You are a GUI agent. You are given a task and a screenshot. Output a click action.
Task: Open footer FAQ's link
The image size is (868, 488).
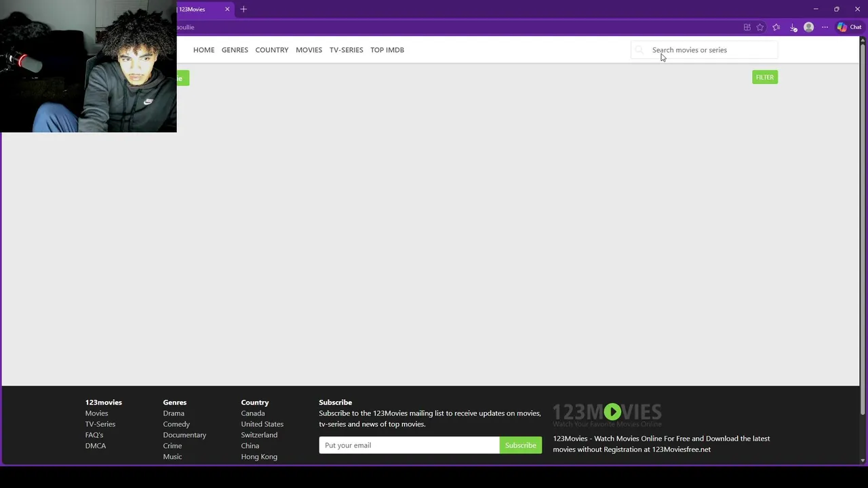coord(94,435)
